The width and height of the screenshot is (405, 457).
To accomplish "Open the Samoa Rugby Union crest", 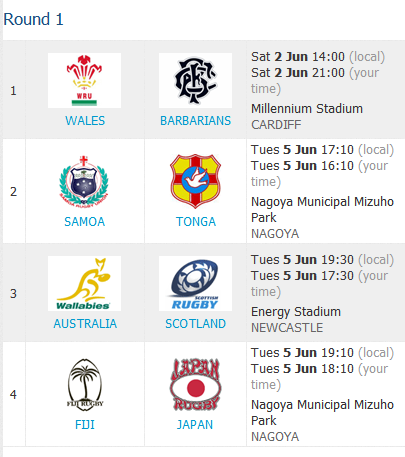I will pos(84,181).
